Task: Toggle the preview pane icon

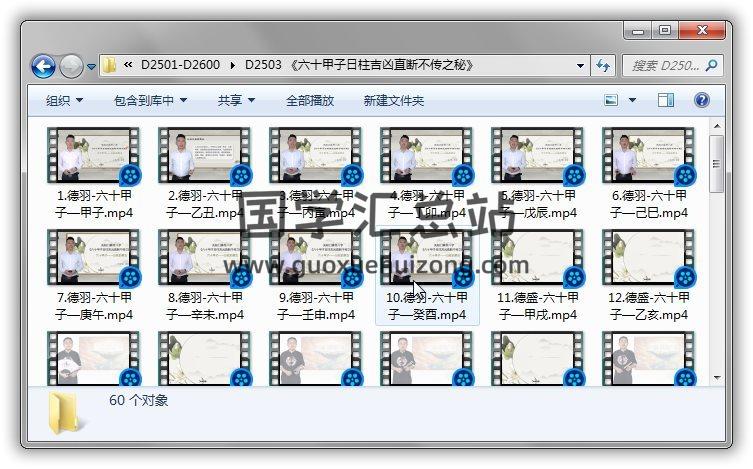Action: tap(666, 100)
